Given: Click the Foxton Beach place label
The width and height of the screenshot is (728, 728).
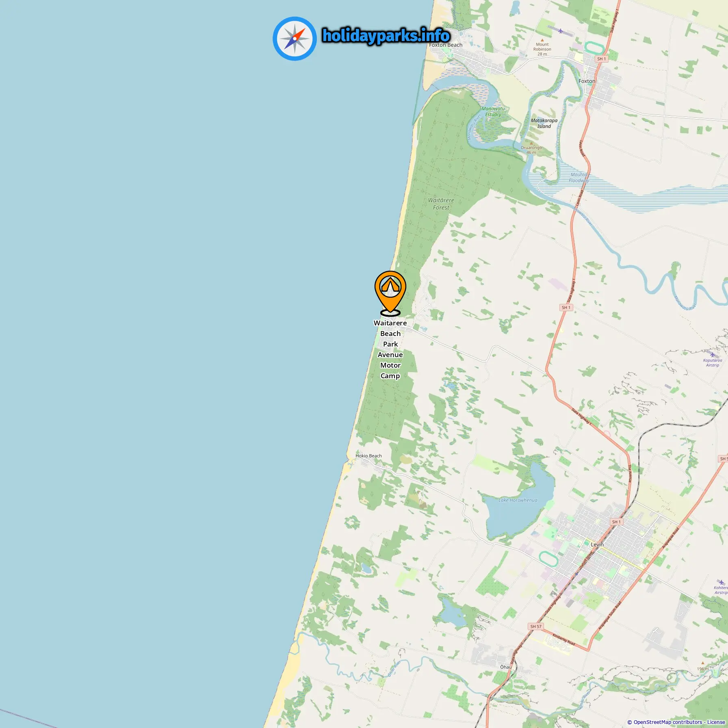Looking at the screenshot, I should pyautogui.click(x=446, y=45).
